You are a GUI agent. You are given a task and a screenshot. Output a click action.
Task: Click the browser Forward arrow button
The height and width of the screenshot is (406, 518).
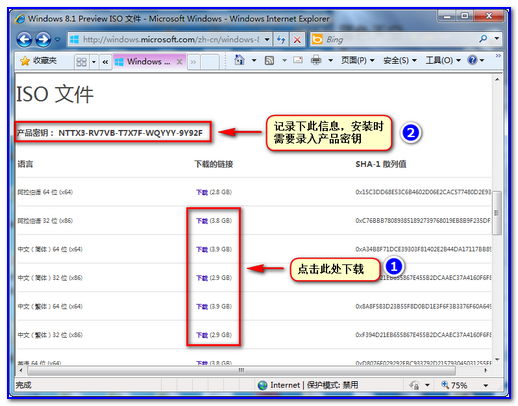(43, 40)
